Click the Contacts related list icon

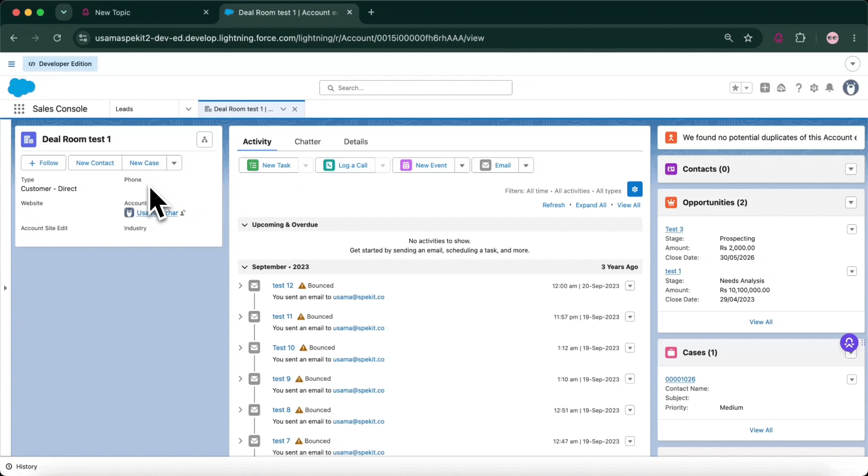pyautogui.click(x=671, y=169)
